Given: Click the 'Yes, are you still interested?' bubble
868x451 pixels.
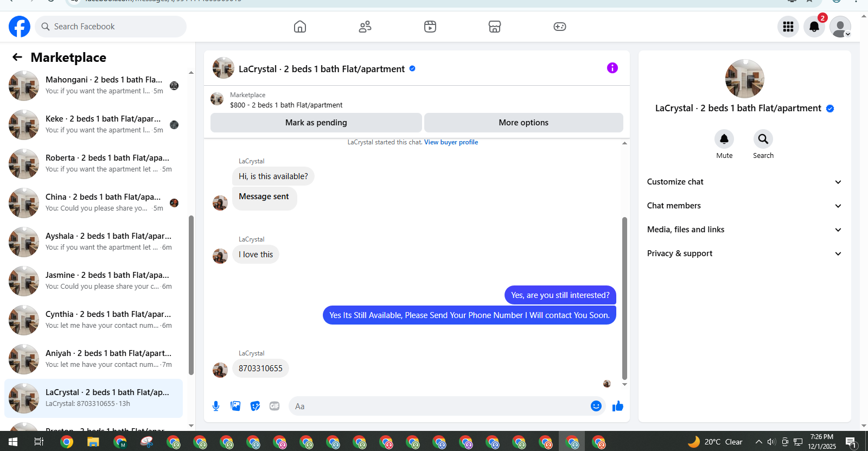Looking at the screenshot, I should (560, 295).
